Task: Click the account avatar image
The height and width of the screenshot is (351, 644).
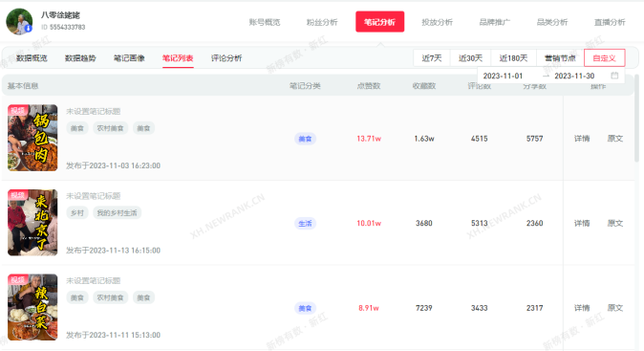Action: pyautogui.click(x=19, y=22)
